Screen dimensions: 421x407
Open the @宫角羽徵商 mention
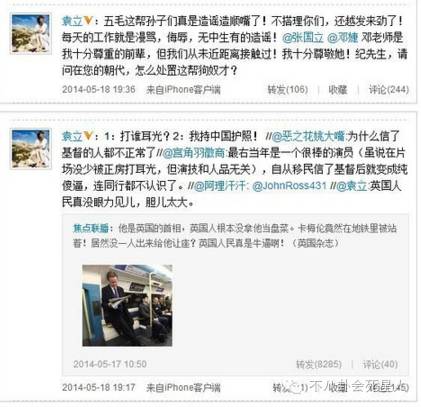[194, 152]
